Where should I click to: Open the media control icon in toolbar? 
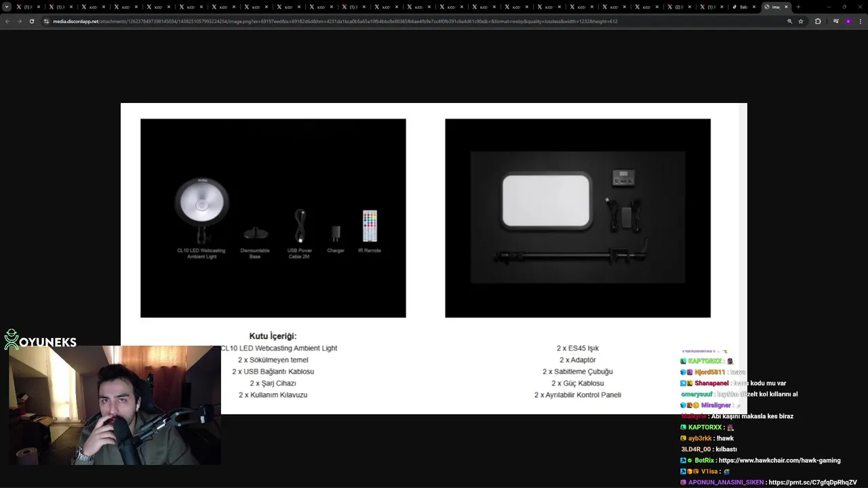click(x=835, y=21)
